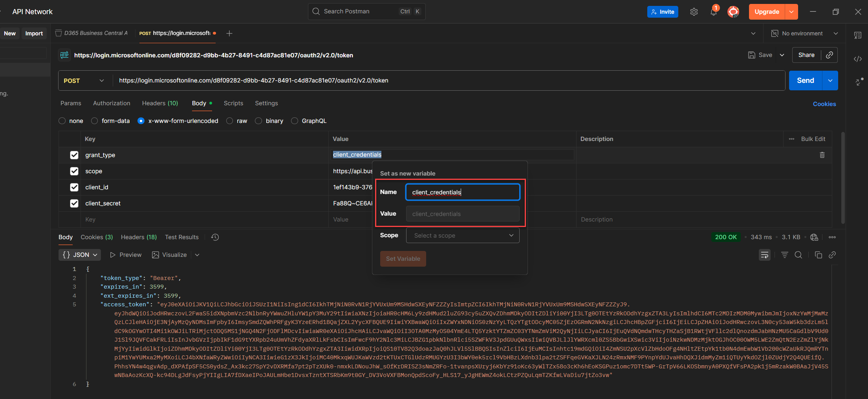Click the Send button
The height and width of the screenshot is (399, 868).
pyautogui.click(x=806, y=81)
